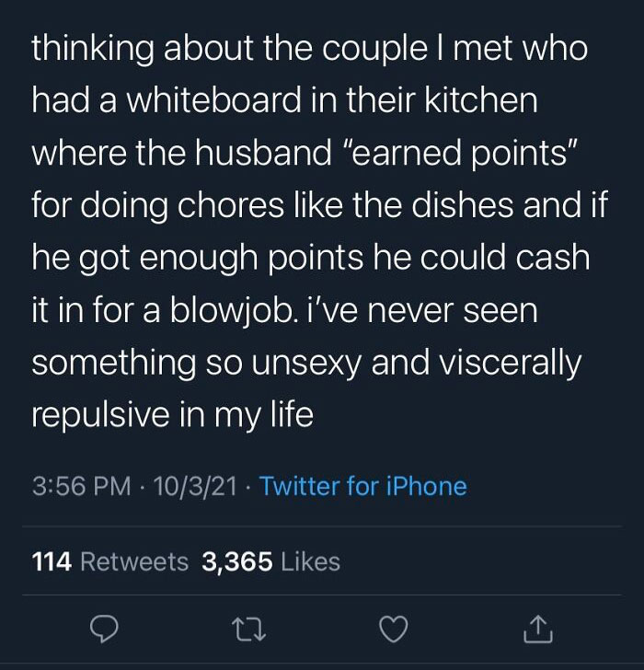The image size is (644, 670).
Task: View the 114 Retweets list
Action: [109, 561]
